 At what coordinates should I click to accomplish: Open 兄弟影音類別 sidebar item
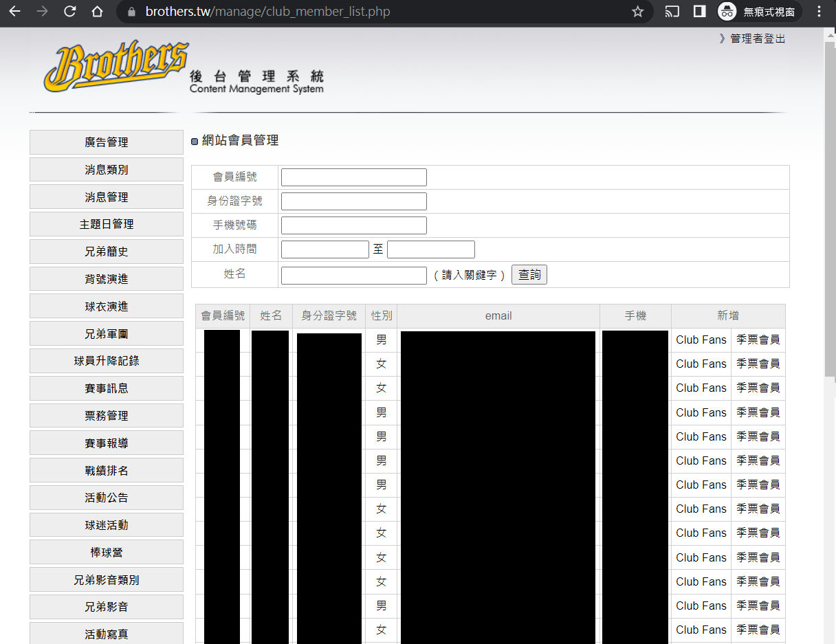tap(107, 580)
